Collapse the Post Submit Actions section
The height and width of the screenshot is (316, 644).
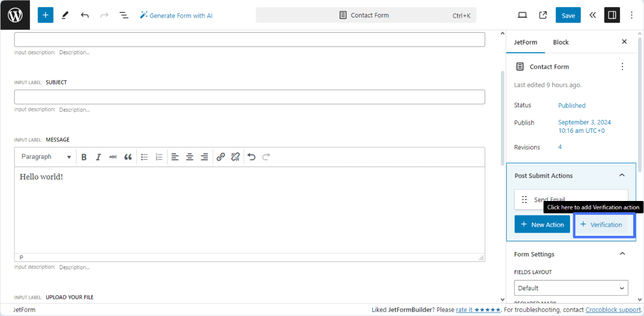point(621,175)
